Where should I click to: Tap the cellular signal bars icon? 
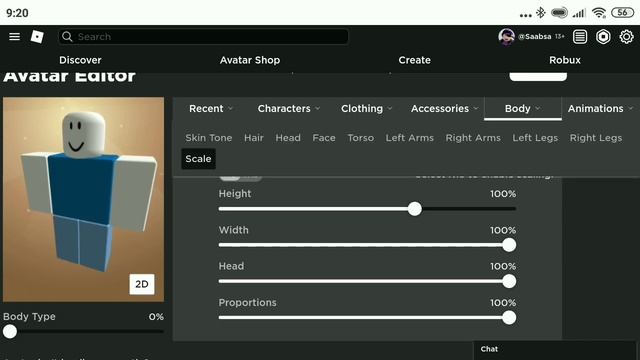pyautogui.click(x=579, y=13)
